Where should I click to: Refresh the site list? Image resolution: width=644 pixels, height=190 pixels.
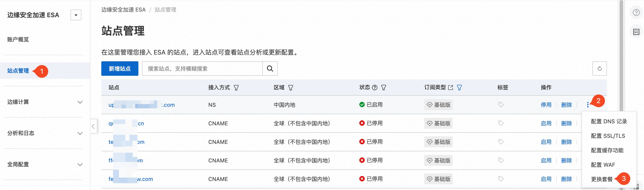(599, 69)
